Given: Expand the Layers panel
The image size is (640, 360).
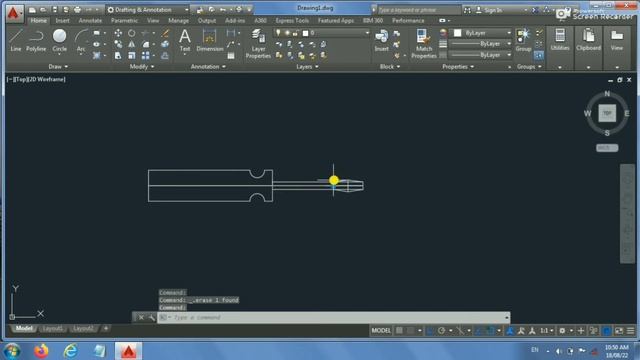Looking at the screenshot, I should (307, 67).
